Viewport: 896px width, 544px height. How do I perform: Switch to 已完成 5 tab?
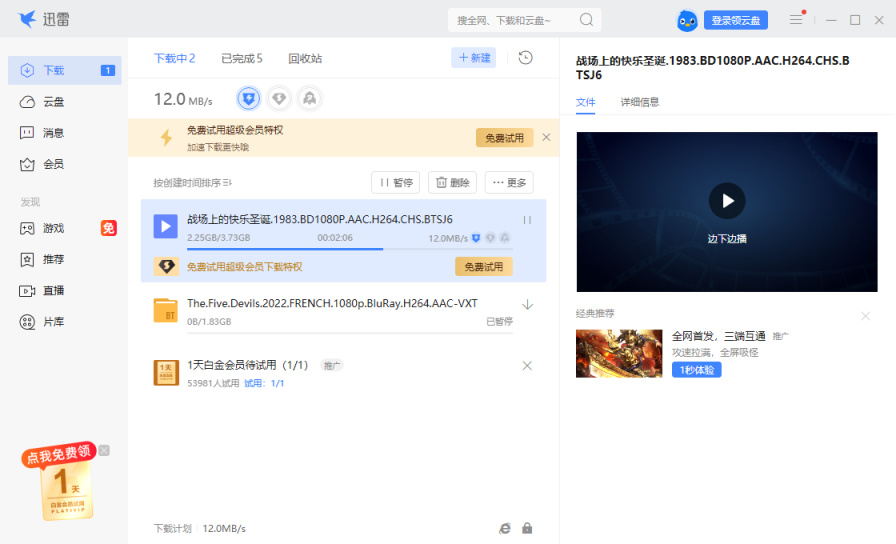[x=241, y=58]
